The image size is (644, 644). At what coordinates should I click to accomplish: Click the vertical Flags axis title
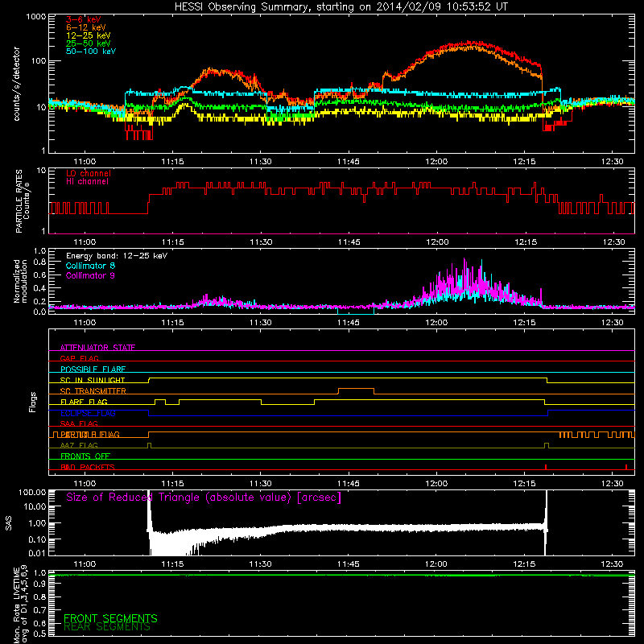33,402
